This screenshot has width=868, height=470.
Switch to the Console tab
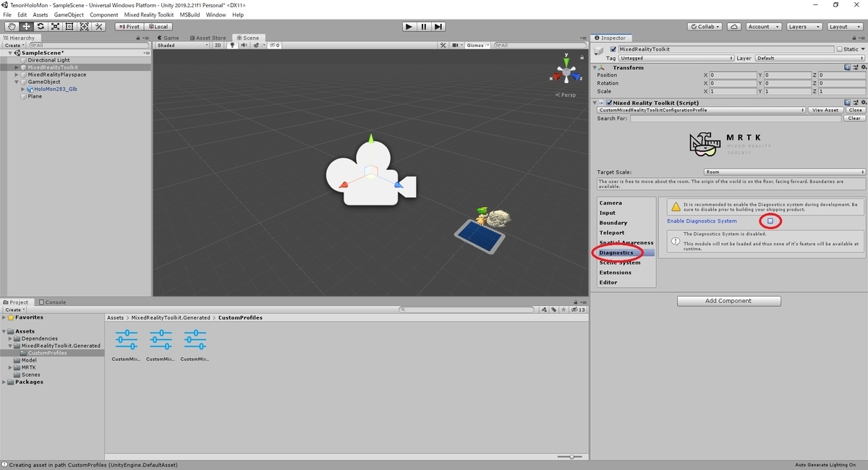[x=52, y=302]
